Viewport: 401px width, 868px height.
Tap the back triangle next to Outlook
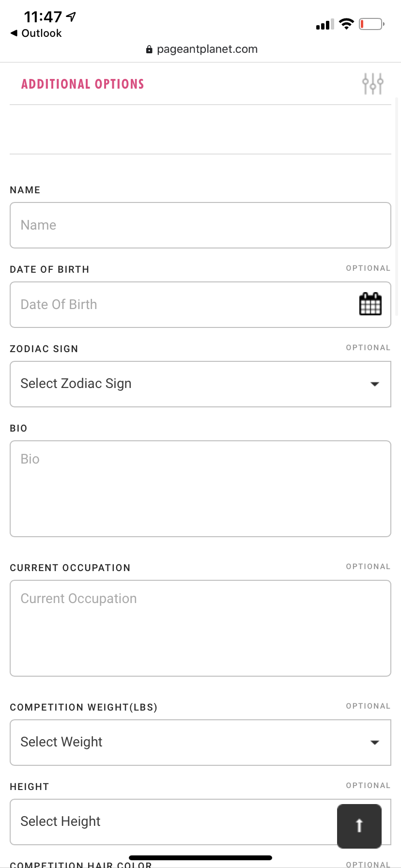click(14, 33)
